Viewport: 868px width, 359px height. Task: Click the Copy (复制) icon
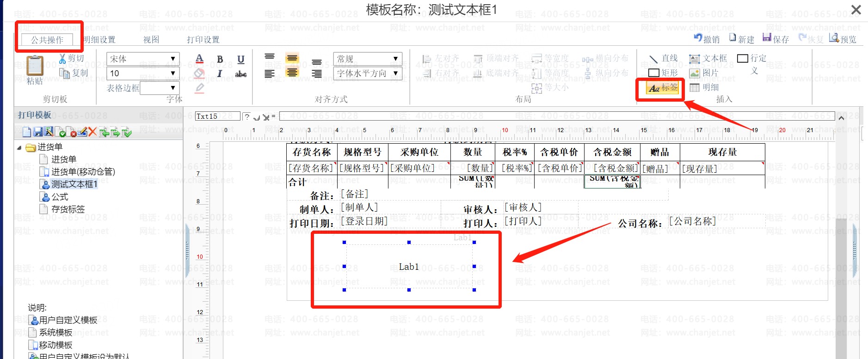pyautogui.click(x=64, y=73)
